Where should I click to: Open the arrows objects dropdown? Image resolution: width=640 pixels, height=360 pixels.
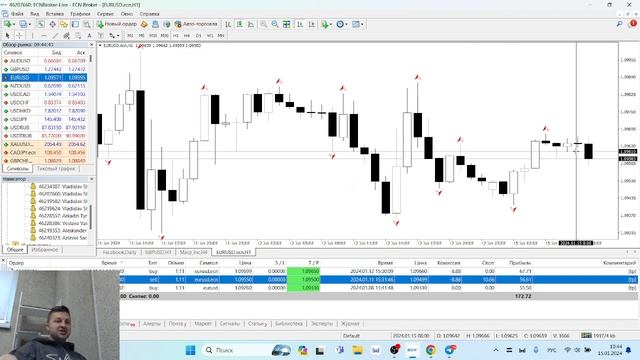pos(114,36)
